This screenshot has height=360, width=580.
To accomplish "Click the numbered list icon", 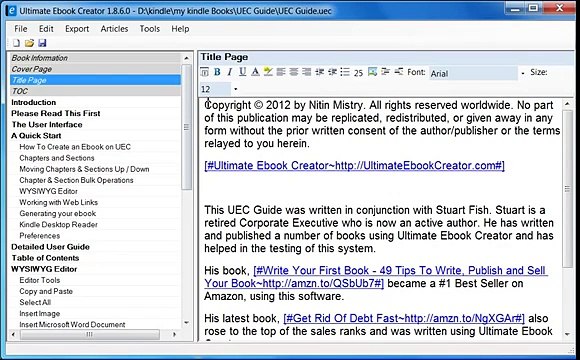I will (358, 73).
